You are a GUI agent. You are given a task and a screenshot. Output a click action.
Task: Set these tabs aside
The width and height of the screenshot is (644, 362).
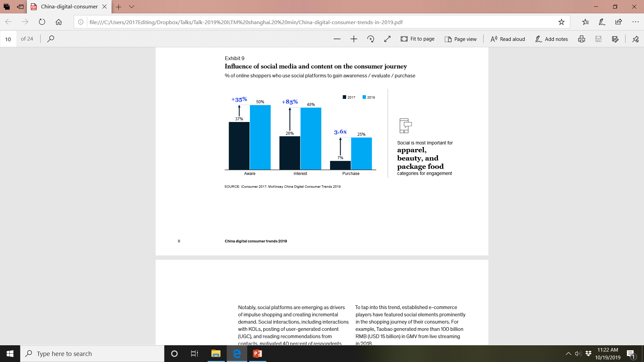coord(20,7)
